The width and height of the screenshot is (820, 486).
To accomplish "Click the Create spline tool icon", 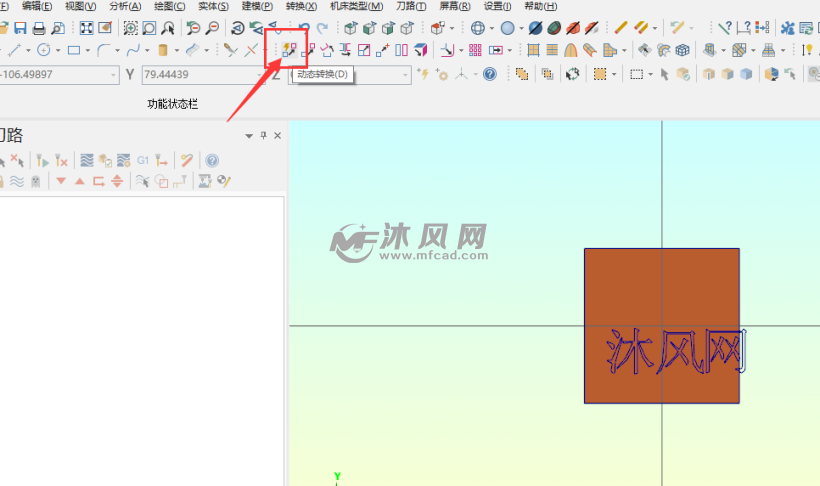I will [133, 50].
